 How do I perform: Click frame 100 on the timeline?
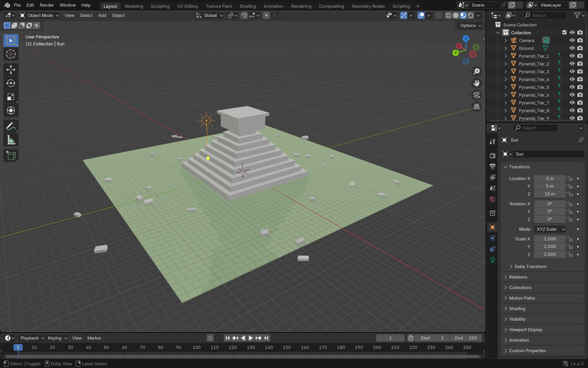coord(196,347)
